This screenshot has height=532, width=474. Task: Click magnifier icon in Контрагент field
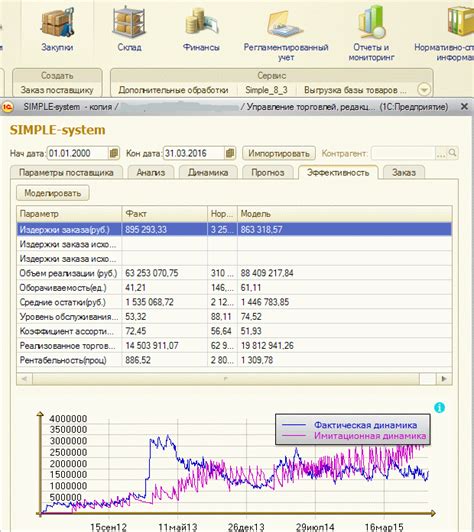(452, 153)
